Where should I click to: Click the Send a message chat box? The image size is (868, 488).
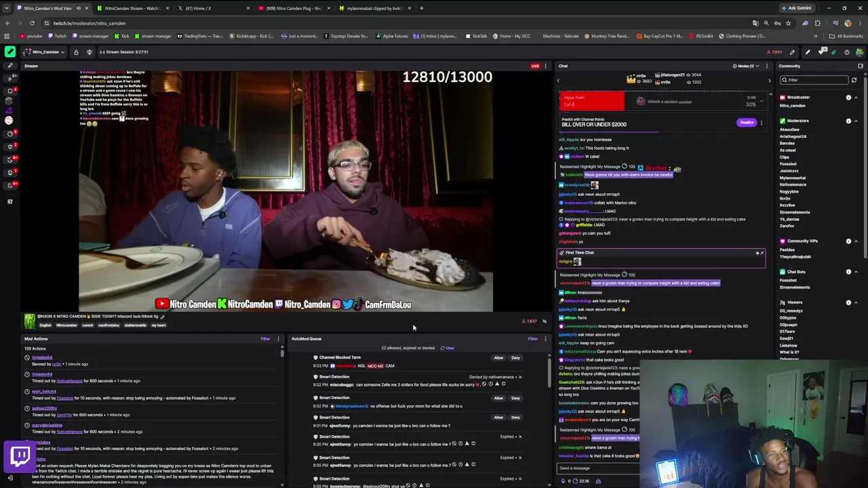coord(598,468)
